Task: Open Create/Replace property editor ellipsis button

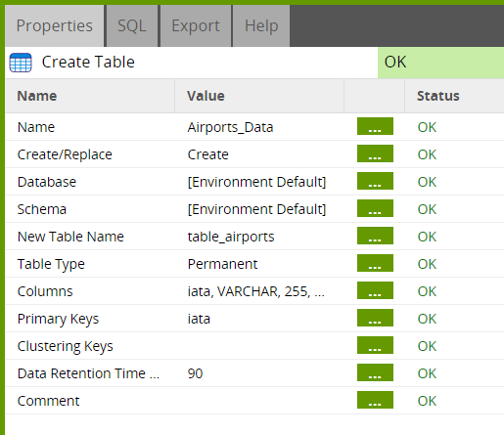Action: (375, 153)
